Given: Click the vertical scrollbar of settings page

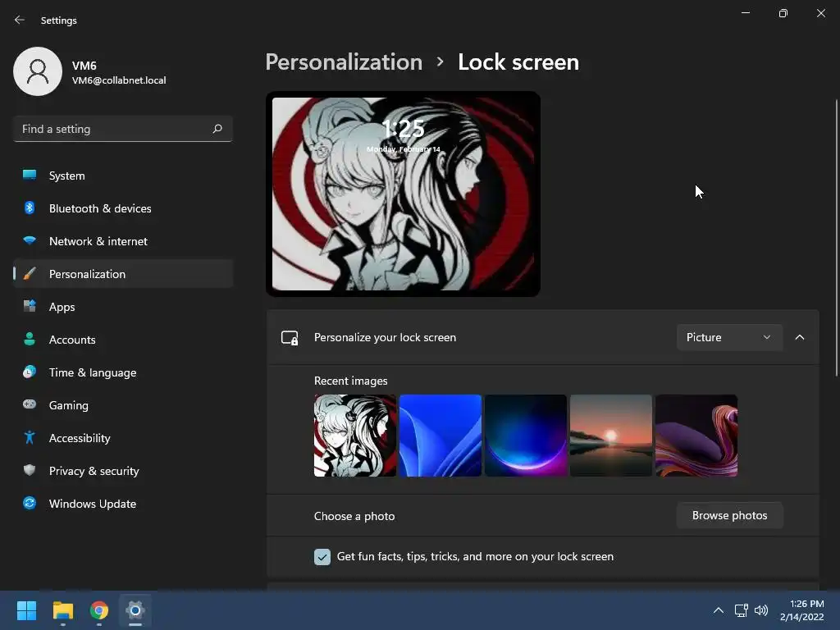Looking at the screenshot, I should [836, 238].
